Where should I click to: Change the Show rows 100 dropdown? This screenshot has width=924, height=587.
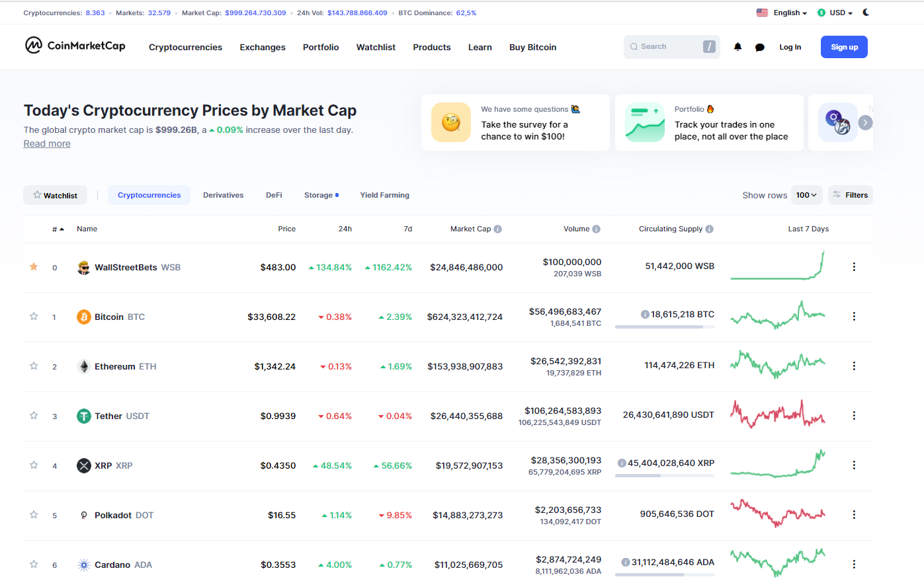[806, 195]
